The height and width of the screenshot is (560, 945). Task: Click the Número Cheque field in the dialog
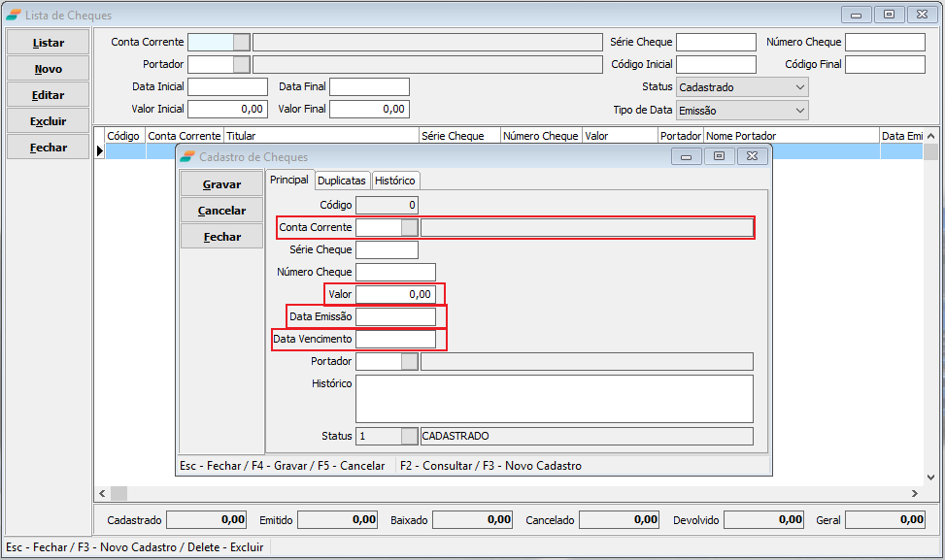pyautogui.click(x=395, y=272)
